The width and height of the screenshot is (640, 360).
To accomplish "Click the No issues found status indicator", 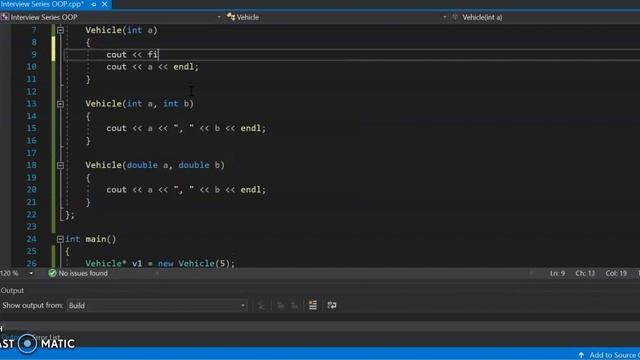I will point(78,273).
